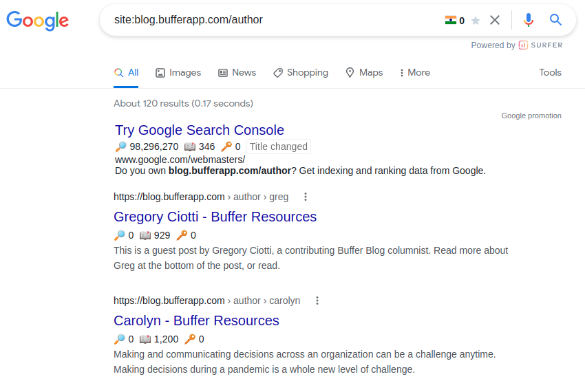Image resolution: width=585 pixels, height=392 pixels.
Task: Toggle the star icon in search bar
Action: click(476, 21)
